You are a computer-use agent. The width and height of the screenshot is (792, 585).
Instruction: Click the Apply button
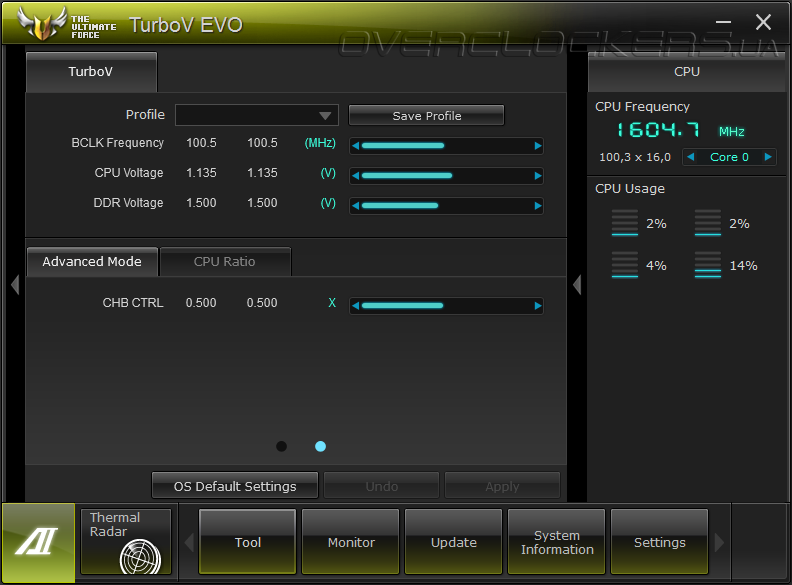click(502, 486)
